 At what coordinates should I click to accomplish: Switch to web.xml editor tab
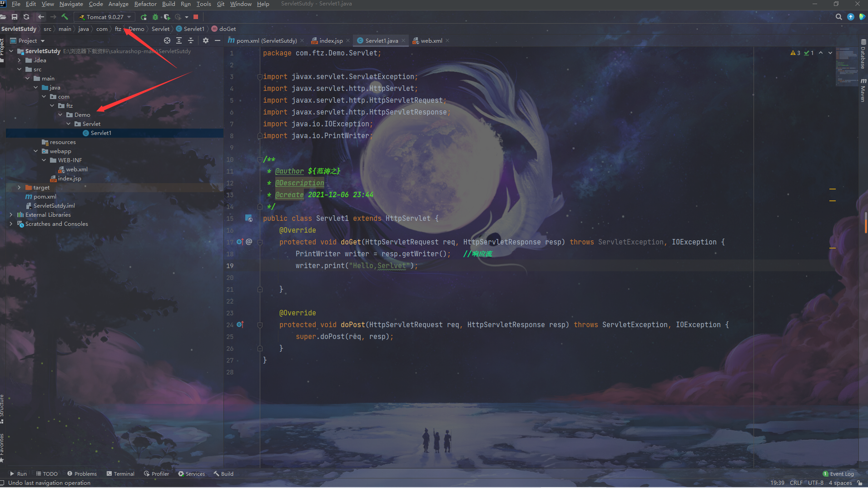(x=431, y=40)
